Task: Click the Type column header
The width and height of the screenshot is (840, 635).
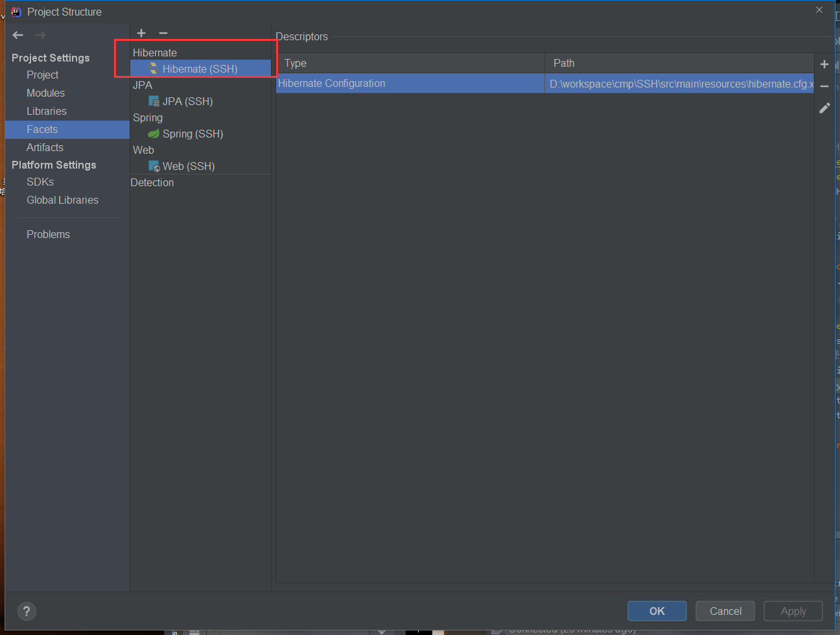Action: (x=410, y=63)
